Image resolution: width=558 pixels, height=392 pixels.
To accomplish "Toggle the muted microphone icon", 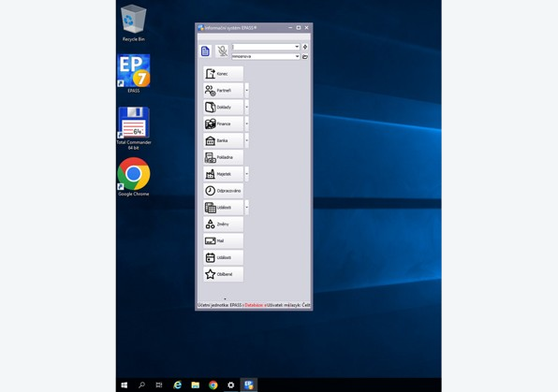I will coord(222,51).
